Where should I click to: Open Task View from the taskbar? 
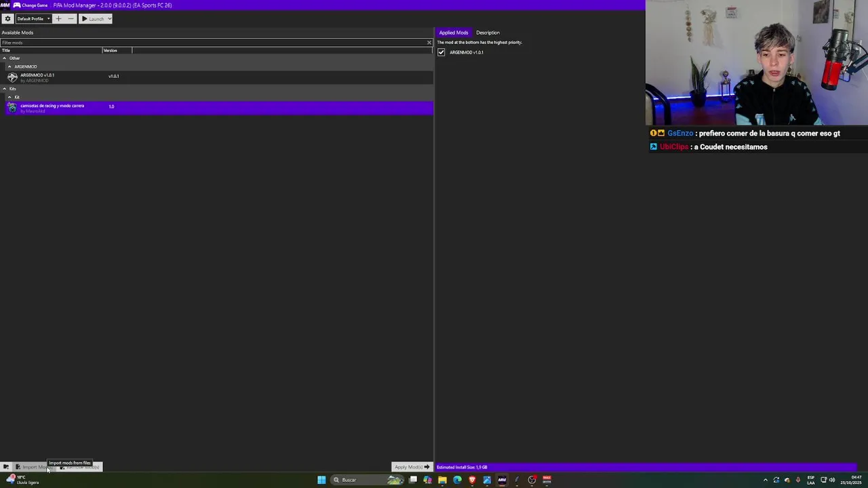pyautogui.click(x=413, y=480)
